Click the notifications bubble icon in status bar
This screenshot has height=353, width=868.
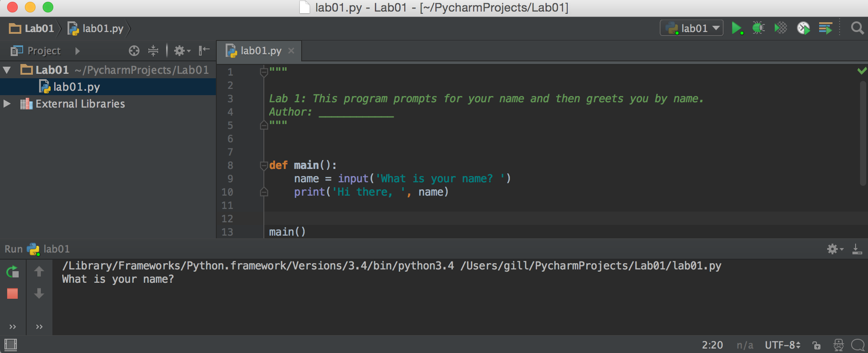pos(858,345)
